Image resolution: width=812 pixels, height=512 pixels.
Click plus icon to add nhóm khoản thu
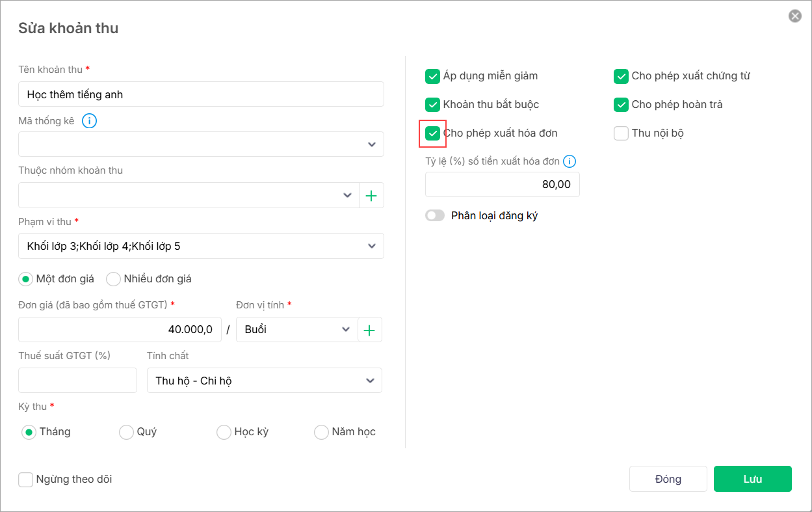click(371, 196)
